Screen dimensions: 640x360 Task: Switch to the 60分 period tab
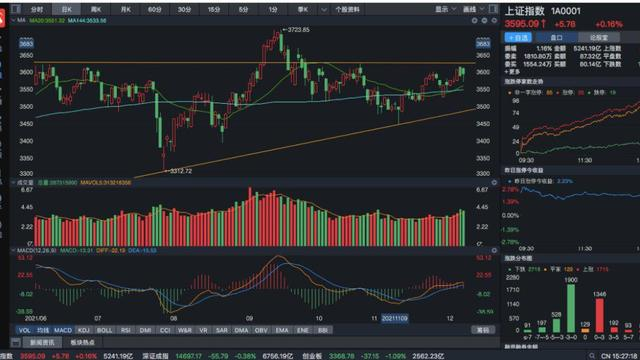155,9
